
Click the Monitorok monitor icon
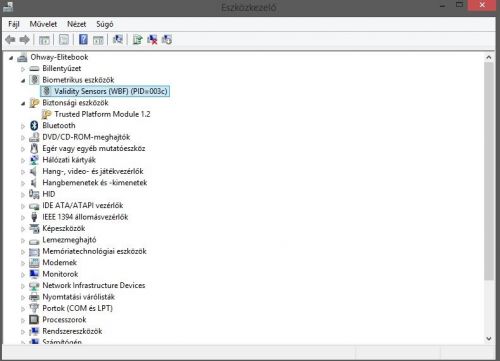click(x=34, y=274)
